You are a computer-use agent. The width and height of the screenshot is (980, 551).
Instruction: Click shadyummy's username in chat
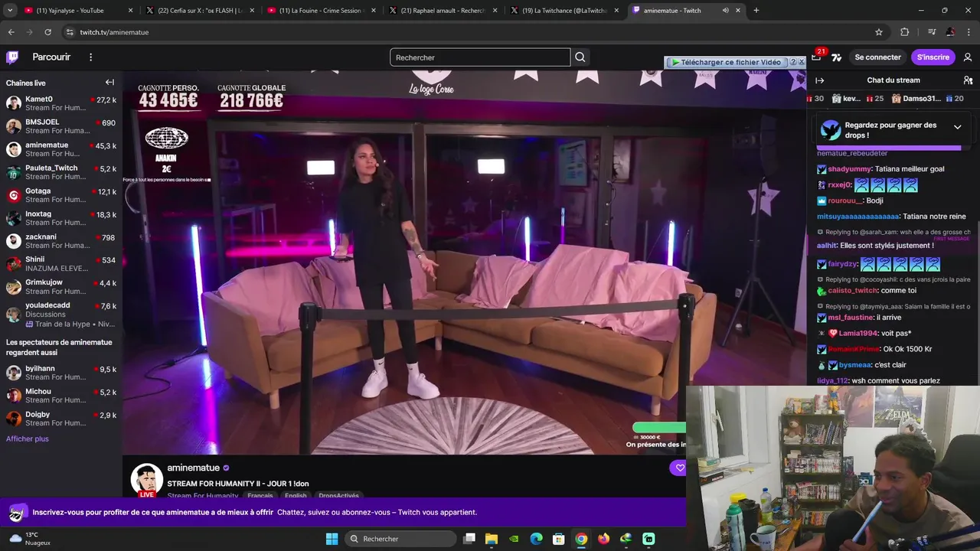(x=849, y=169)
